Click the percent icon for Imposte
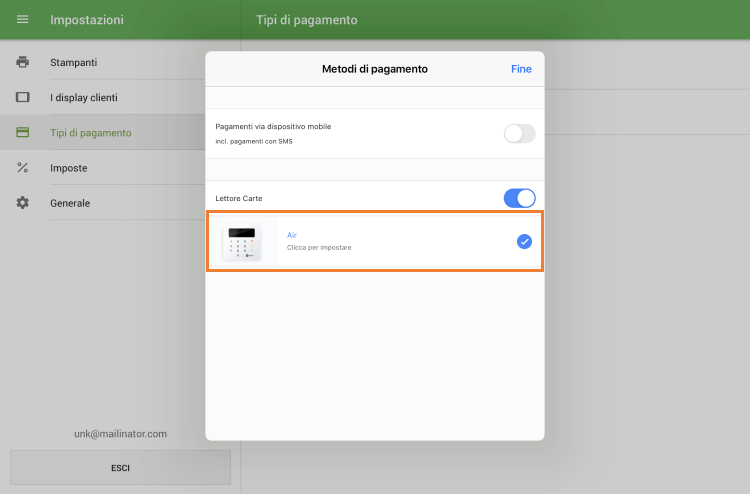 22,168
